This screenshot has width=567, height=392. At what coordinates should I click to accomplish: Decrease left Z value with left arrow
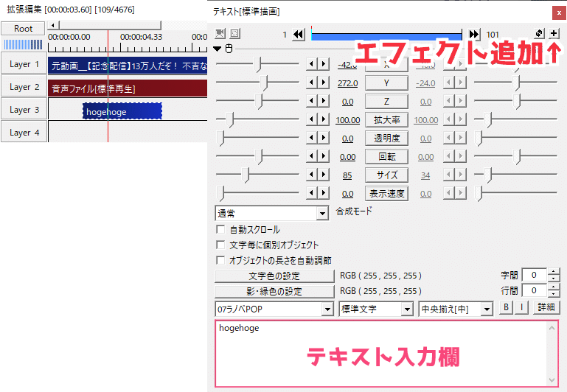coord(311,101)
